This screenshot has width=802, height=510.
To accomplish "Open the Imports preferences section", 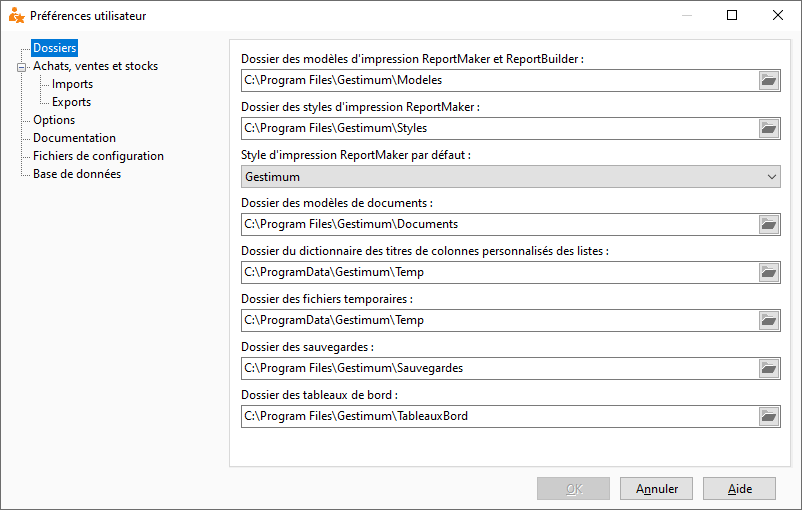I will [72, 84].
